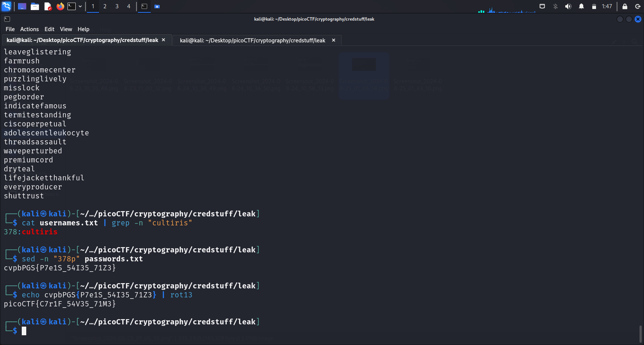644x345 pixels.
Task: Click the show desktop panel icon
Action: (22, 6)
